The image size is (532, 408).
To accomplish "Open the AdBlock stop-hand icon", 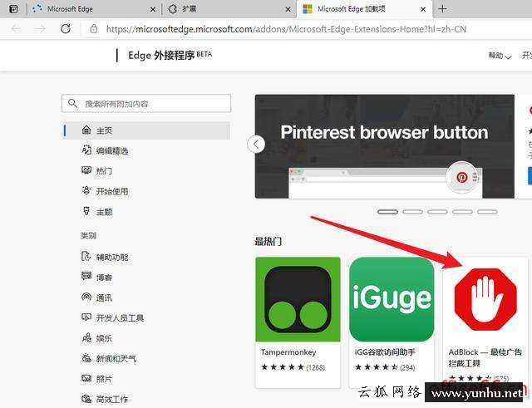I will pos(485,299).
